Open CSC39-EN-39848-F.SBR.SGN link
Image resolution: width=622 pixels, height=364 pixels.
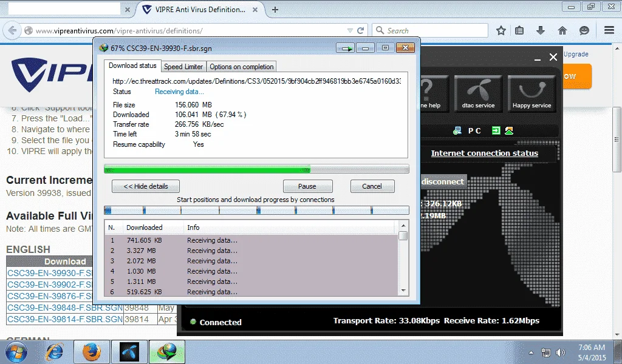click(64, 308)
